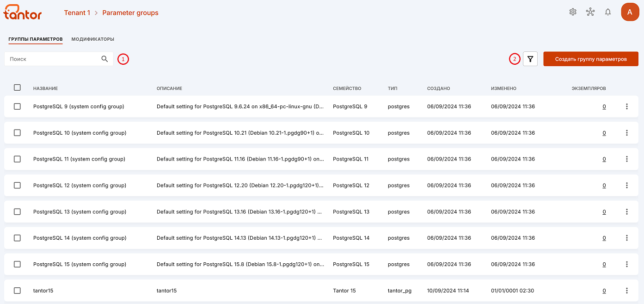Screen dimensions: 644x304
Task: Select PostgreSQL 13 (system config group) name
Action: click(80, 212)
